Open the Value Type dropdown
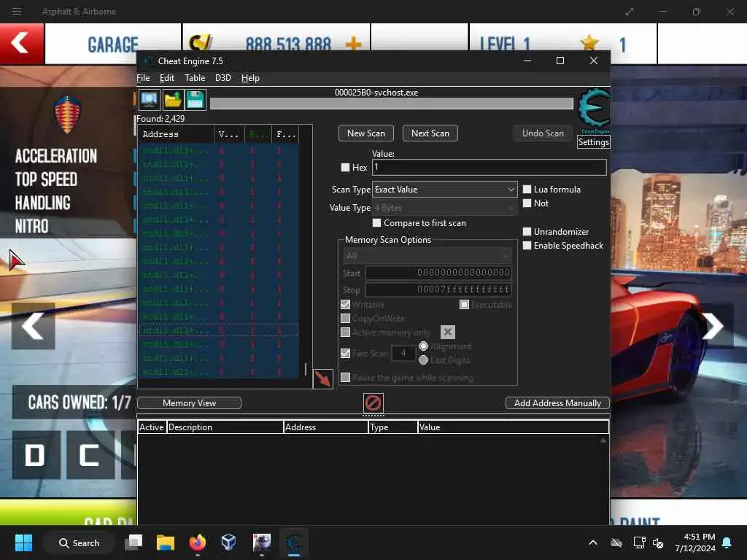Image resolution: width=747 pixels, height=560 pixels. [444, 208]
